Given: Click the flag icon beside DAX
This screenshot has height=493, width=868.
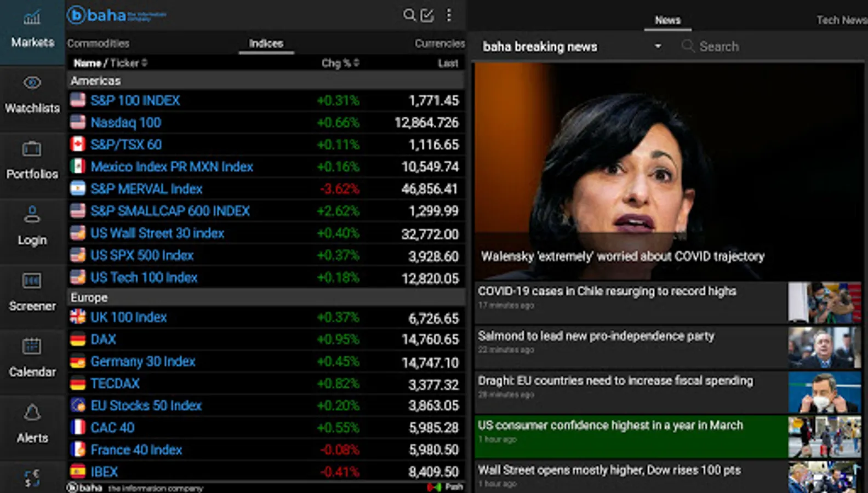Looking at the screenshot, I should 78,339.
